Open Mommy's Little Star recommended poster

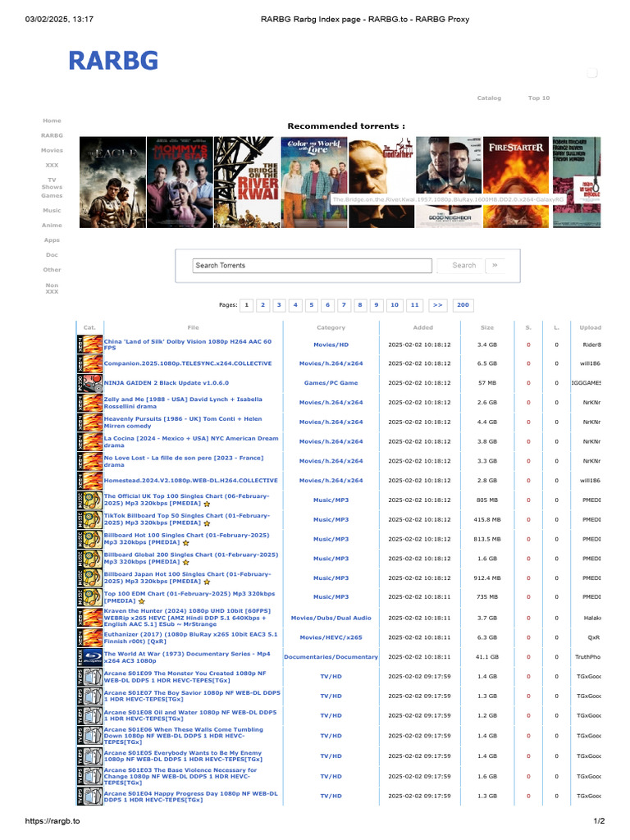point(180,182)
